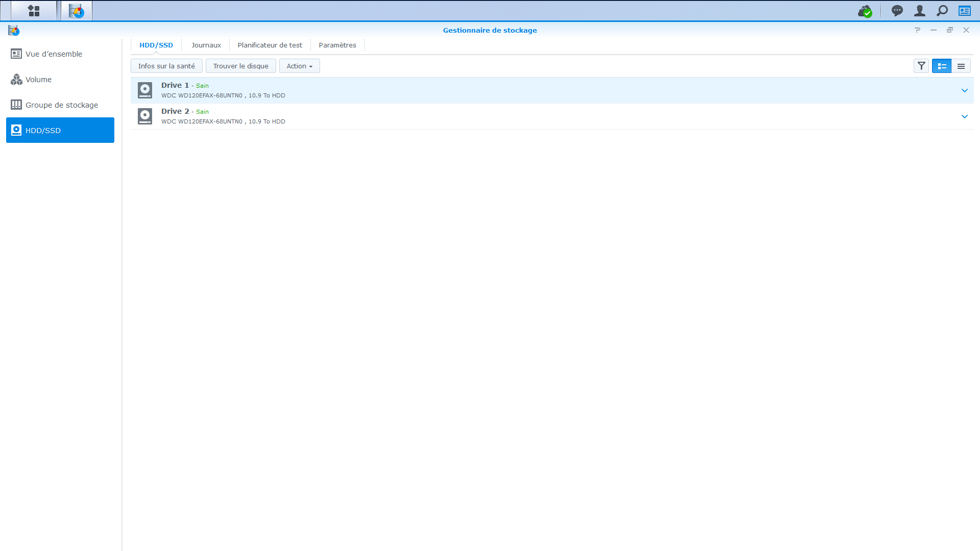Switch to compact list view
Image resolution: width=980 pixels, height=551 pixels.
[x=961, y=66]
